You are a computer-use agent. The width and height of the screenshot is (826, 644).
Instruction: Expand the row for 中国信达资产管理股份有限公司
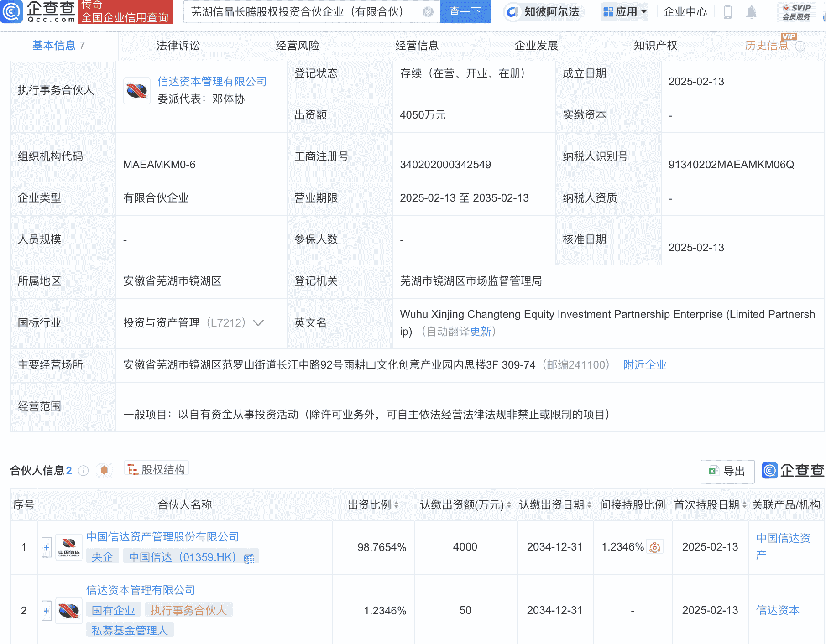point(46,547)
